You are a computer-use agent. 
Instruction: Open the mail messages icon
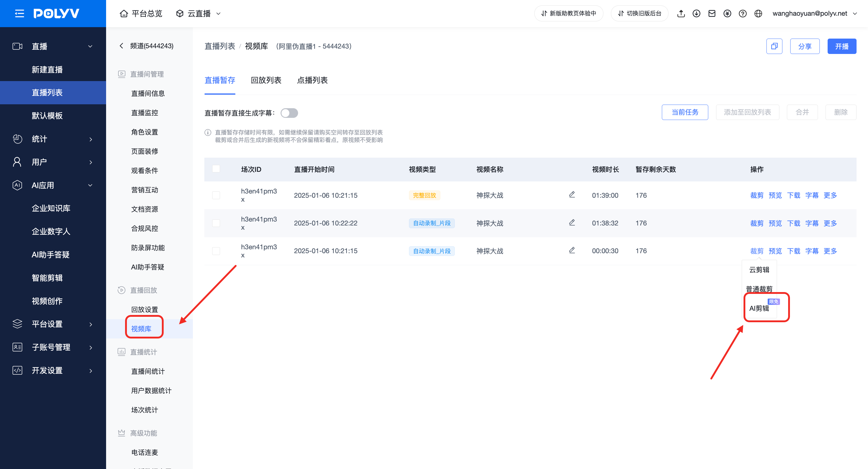712,14
